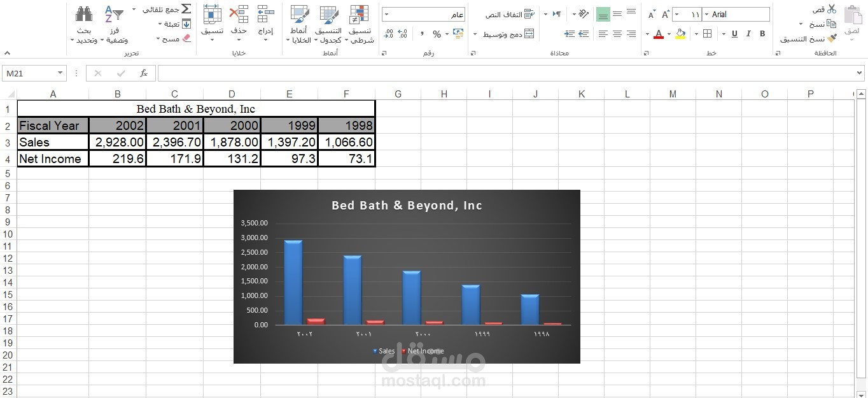Select the Net Income label cell

point(53,159)
